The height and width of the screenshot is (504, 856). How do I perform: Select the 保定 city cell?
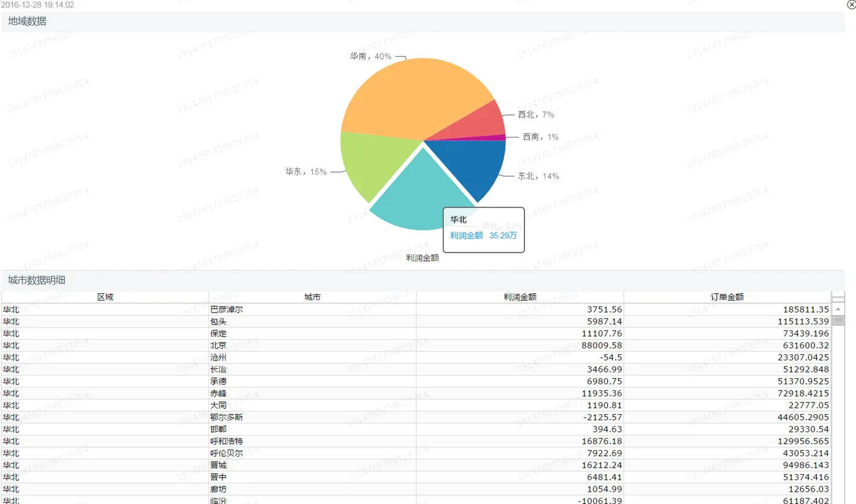tap(312, 334)
